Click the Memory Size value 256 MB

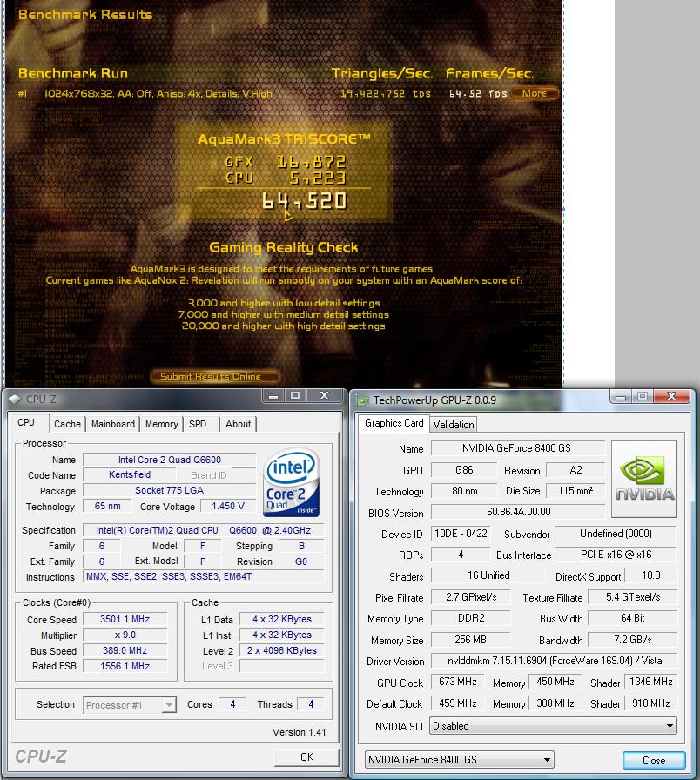click(x=471, y=640)
